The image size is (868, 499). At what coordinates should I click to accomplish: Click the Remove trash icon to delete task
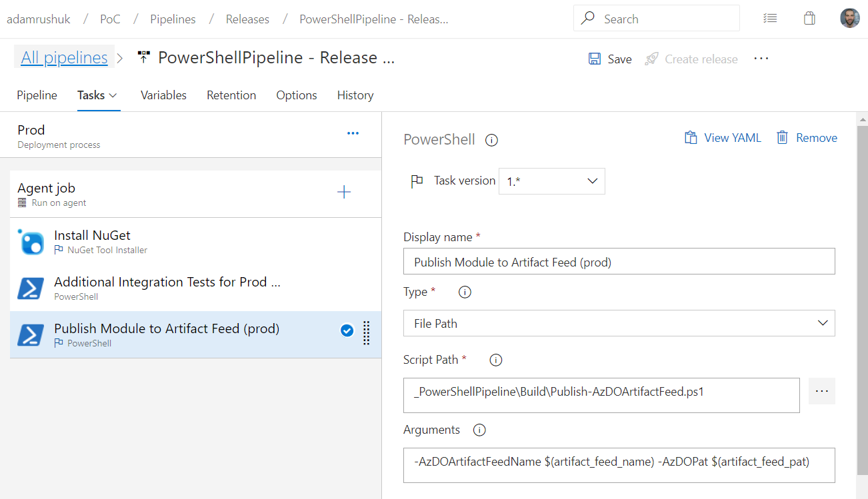pyautogui.click(x=783, y=137)
